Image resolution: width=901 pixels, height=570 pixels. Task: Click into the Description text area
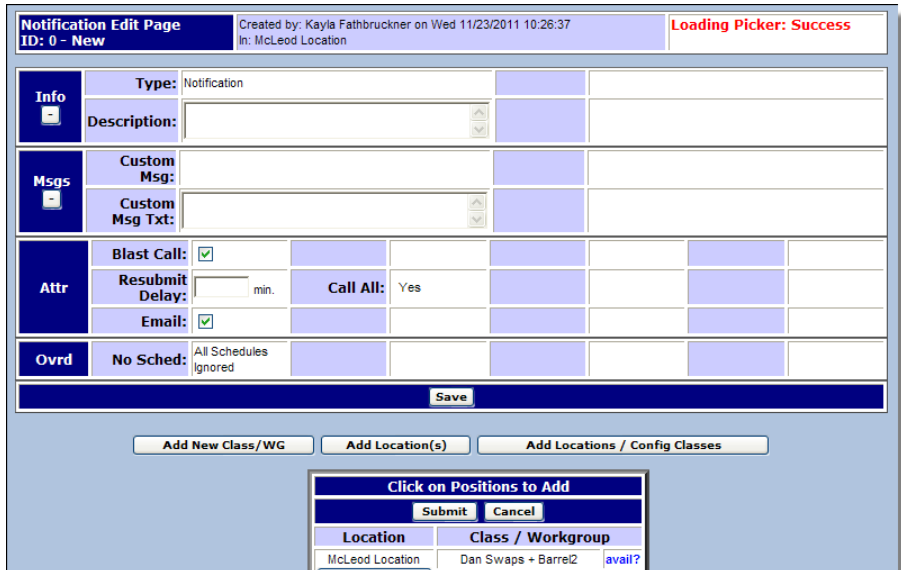[326, 121]
